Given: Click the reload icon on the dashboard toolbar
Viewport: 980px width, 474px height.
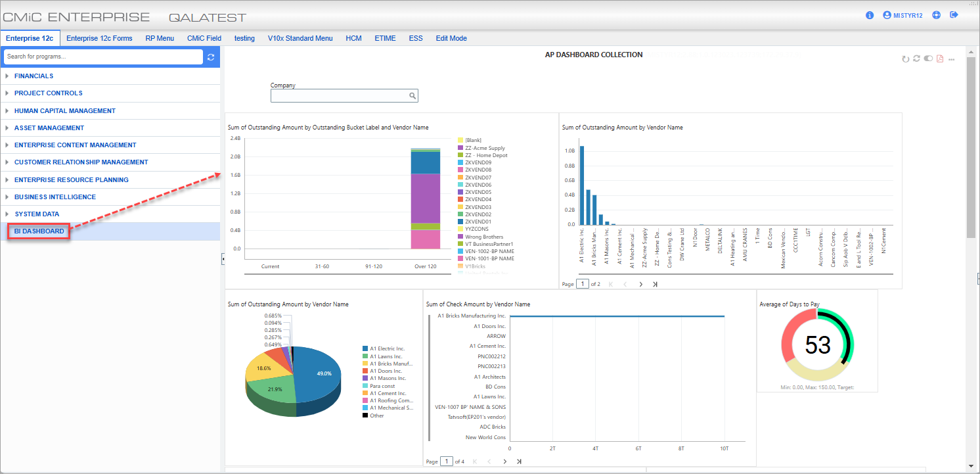Looking at the screenshot, I should (905, 59).
